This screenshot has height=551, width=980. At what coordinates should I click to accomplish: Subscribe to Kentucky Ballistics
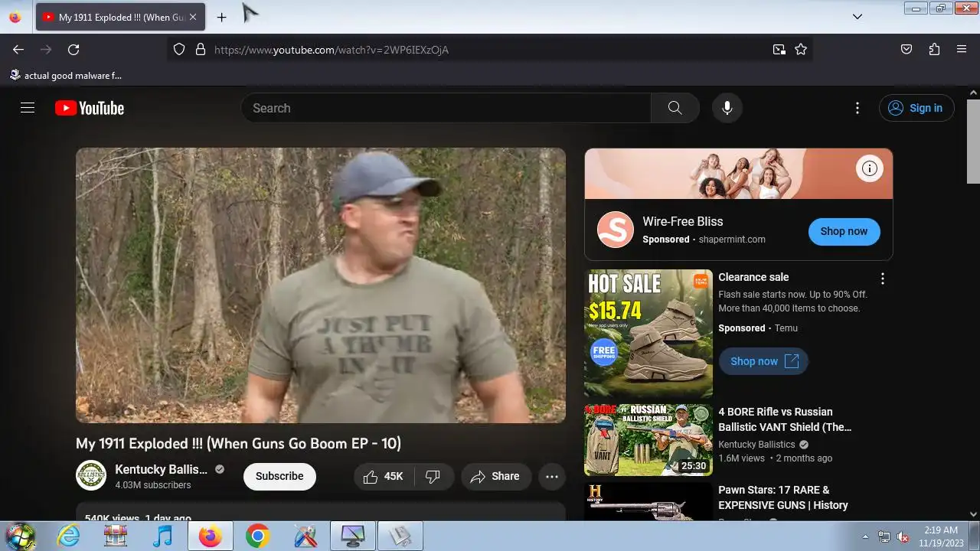pos(279,476)
